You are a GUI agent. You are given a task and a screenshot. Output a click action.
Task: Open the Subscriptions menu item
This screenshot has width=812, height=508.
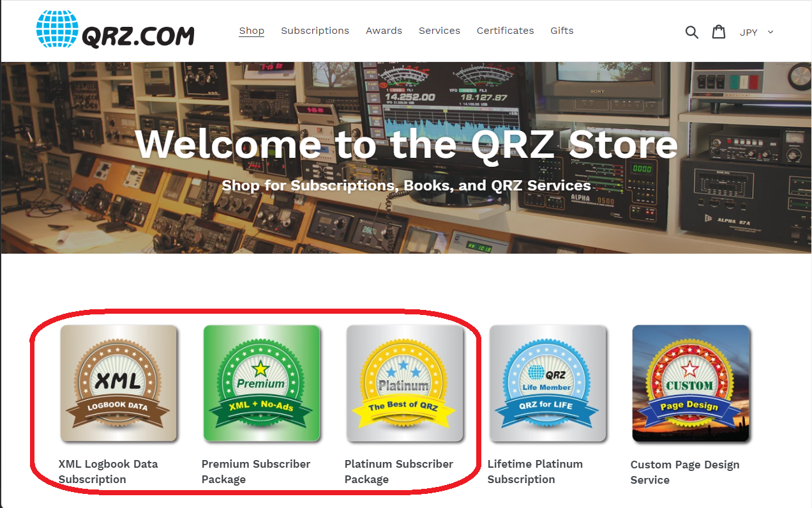[x=315, y=31]
